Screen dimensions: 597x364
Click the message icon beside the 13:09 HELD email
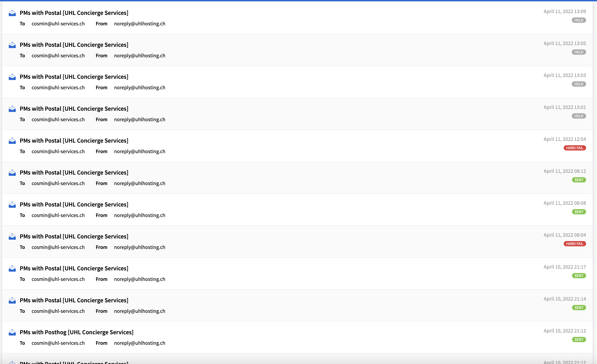12,13
